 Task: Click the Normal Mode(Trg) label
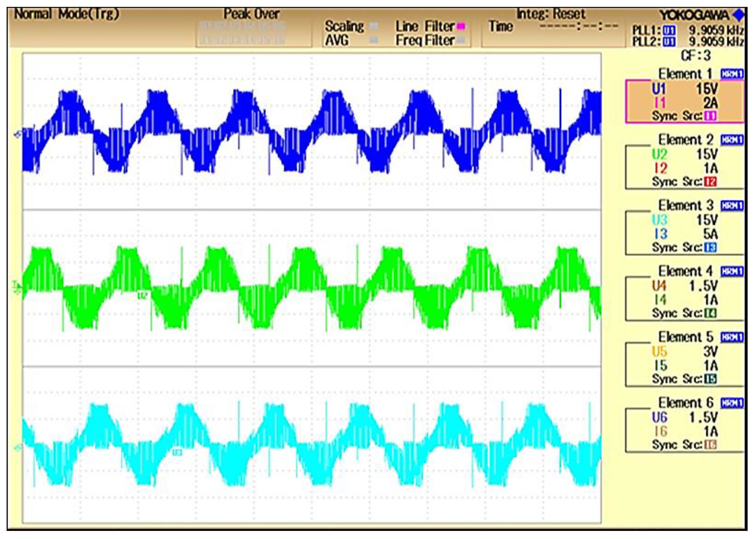click(x=67, y=14)
